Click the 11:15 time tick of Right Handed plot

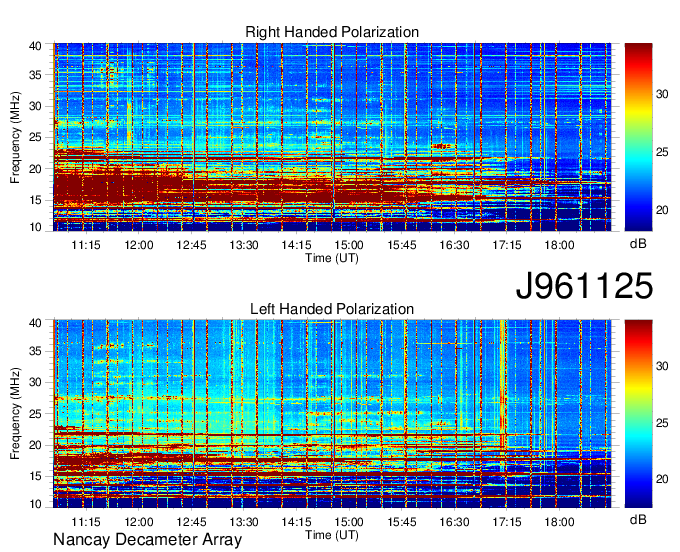tap(86, 245)
